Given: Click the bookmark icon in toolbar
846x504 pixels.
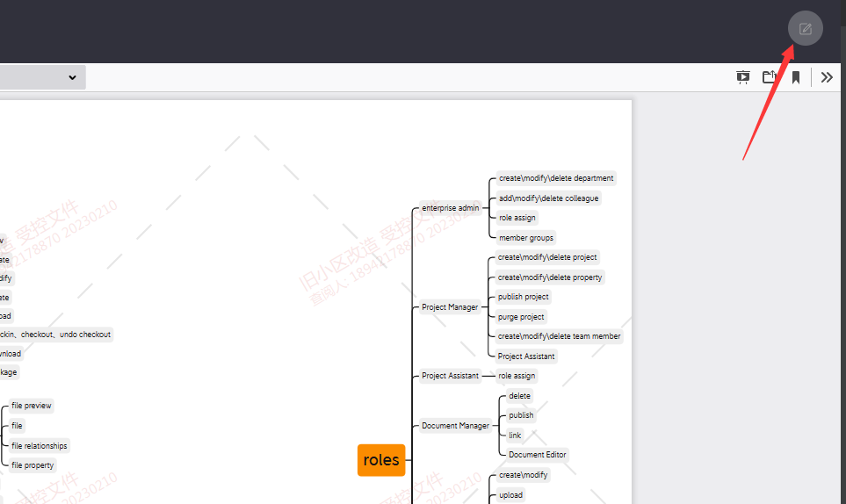Looking at the screenshot, I should [796, 77].
